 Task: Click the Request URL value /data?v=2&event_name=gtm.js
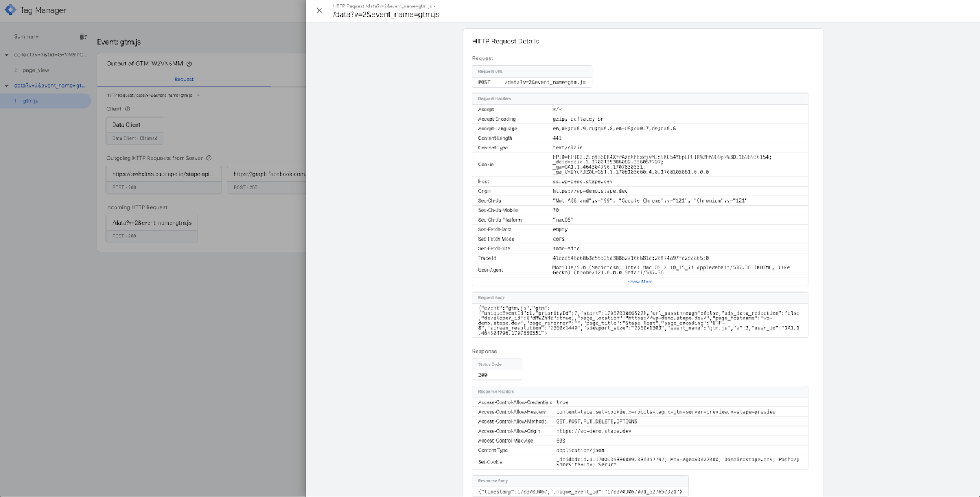tap(545, 82)
